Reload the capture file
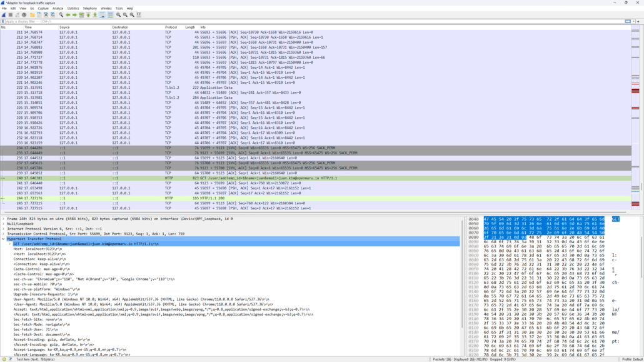The width and height of the screenshot is (644, 362). click(53, 14)
